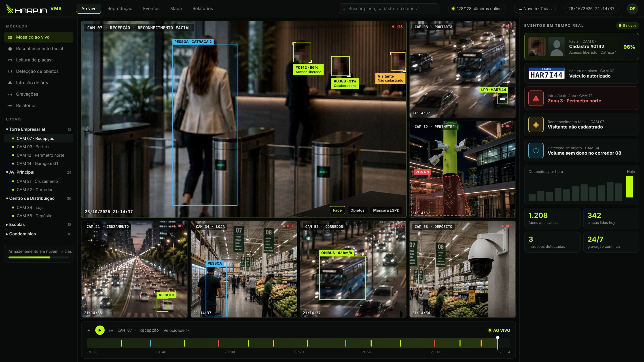The width and height of the screenshot is (644, 362).
Task: Click the green play button
Action: (x=100, y=330)
